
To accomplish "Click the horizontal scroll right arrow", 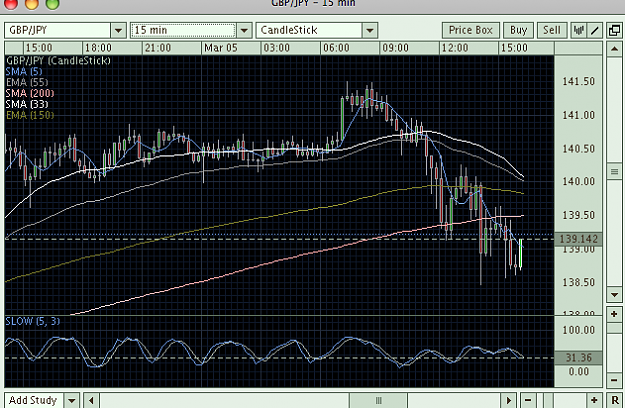I will pos(509,400).
